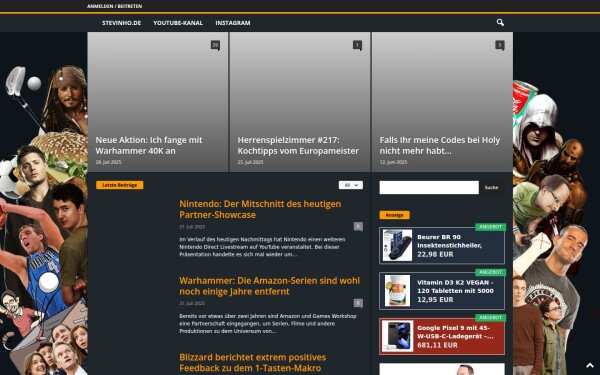The image size is (600, 375).
Task: Open comment bubble on Herrenspielzimmer #217 post
Action: [357, 45]
